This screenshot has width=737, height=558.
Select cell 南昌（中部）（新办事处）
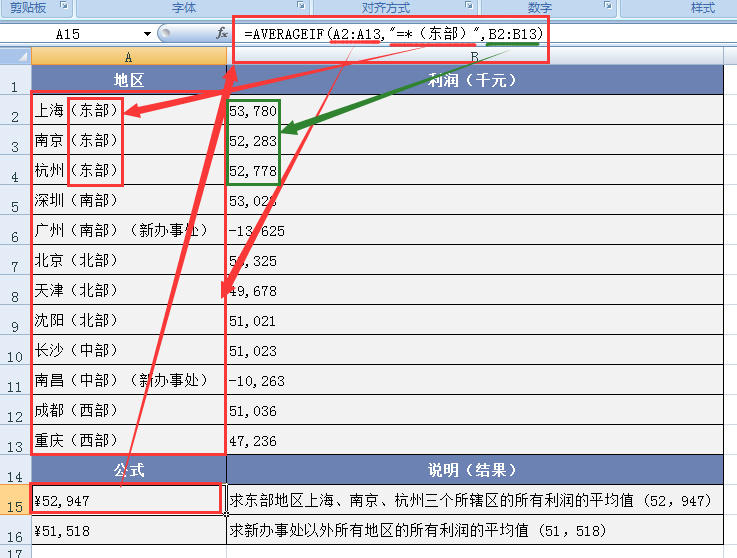click(x=129, y=380)
